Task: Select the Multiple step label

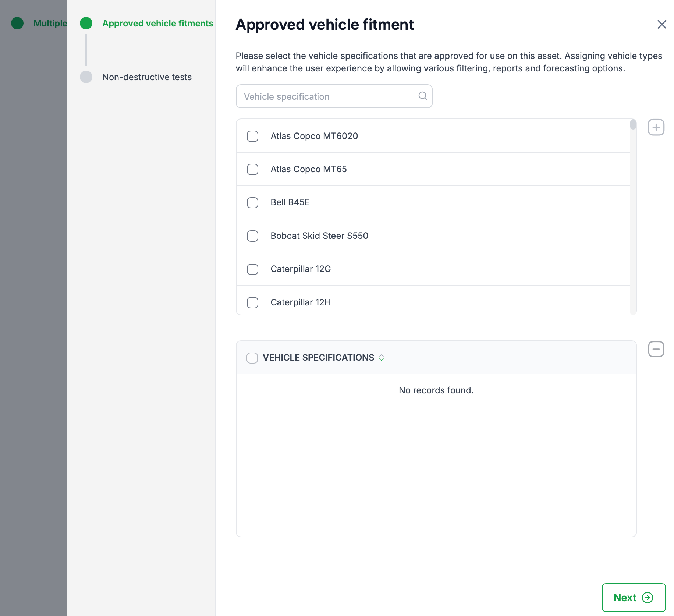Action: (x=50, y=23)
